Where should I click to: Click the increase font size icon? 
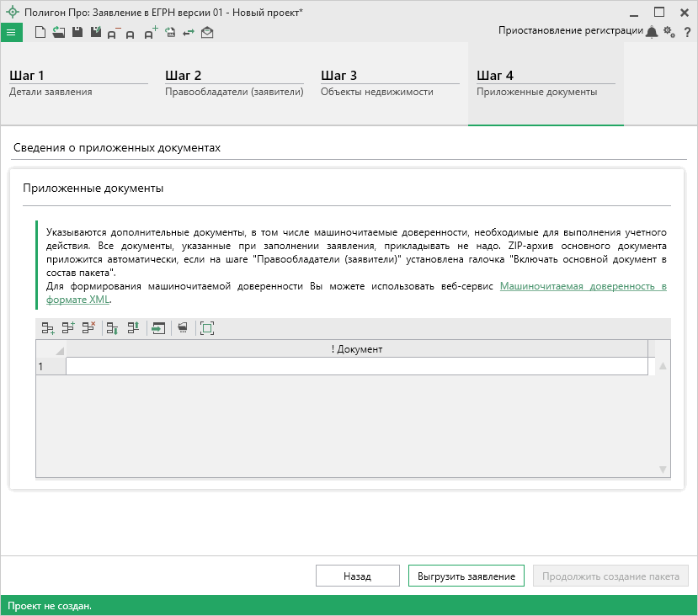point(151,32)
